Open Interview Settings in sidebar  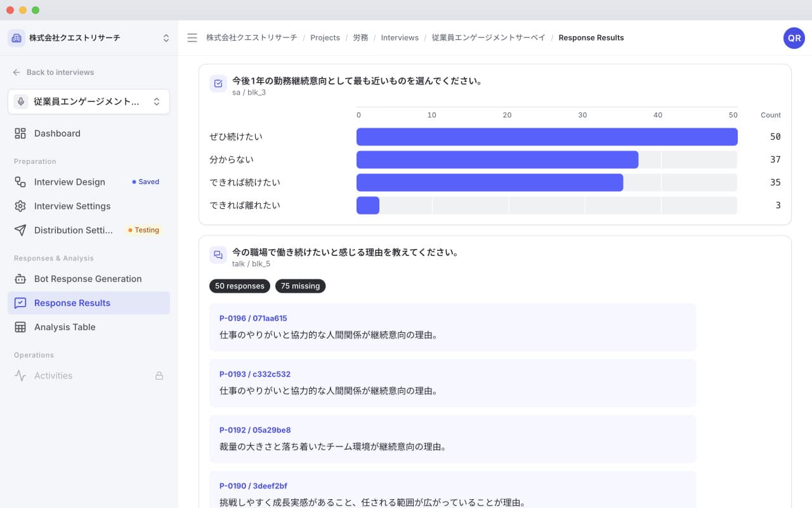pos(89,206)
